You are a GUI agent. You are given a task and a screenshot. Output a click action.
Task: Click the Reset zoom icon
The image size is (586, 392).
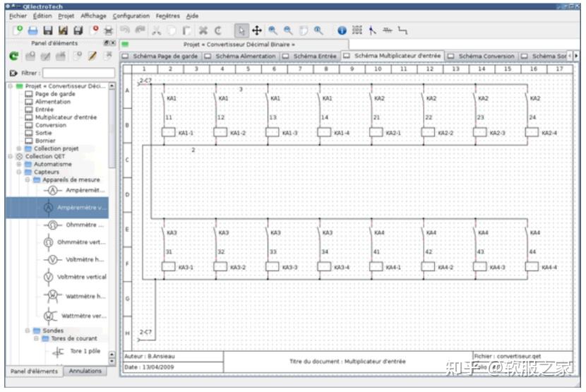318,30
